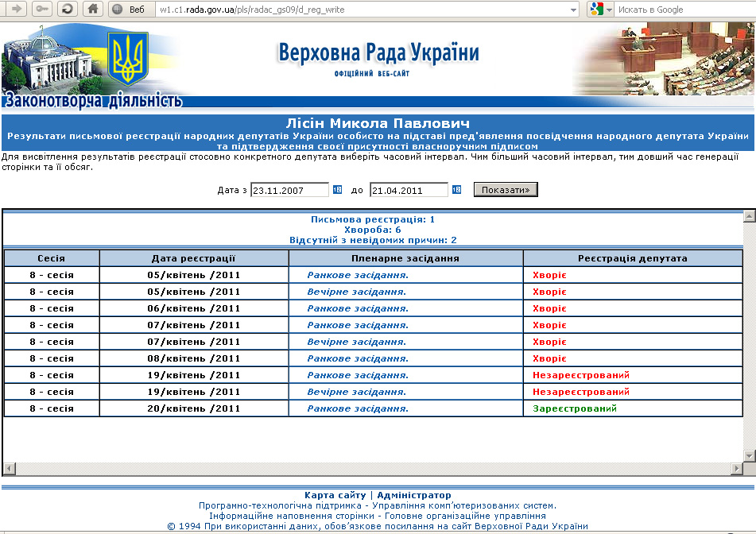
Task: Click the browser forward arrow button
Action: point(16,10)
